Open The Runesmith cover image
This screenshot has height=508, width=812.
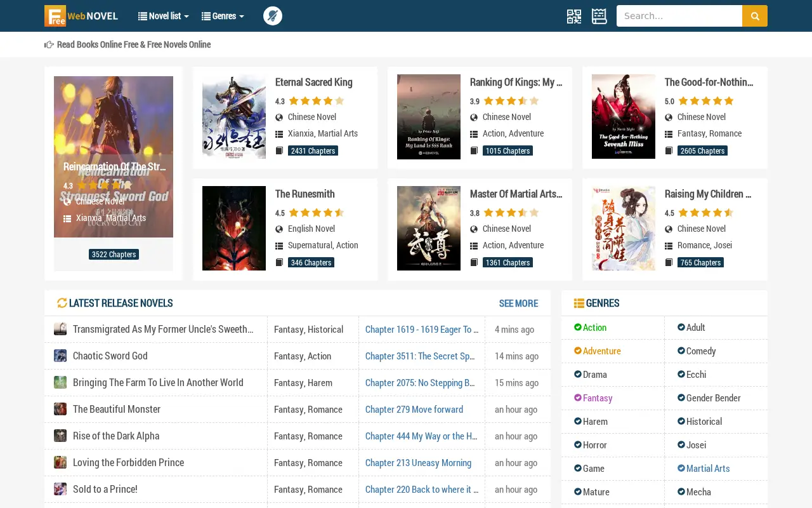point(234,228)
